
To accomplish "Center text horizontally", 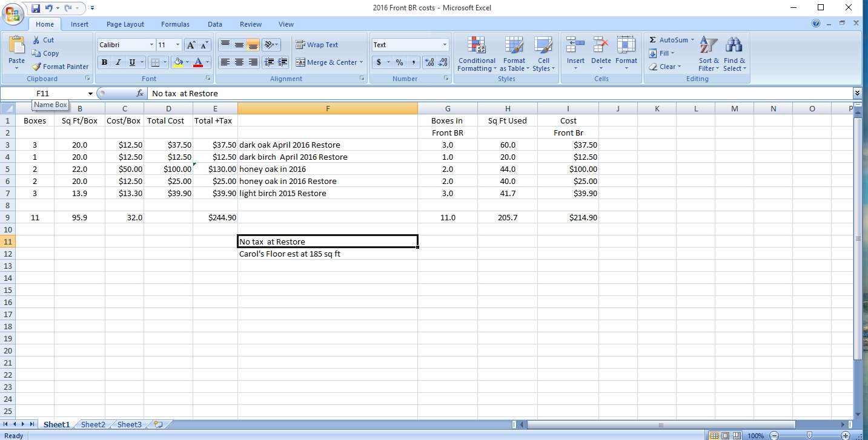I will click(x=239, y=62).
